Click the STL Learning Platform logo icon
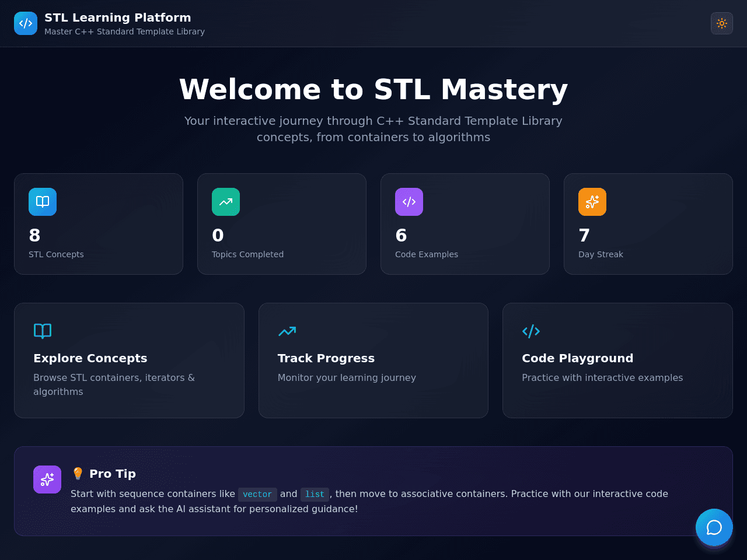This screenshot has height=560, width=747. click(x=26, y=23)
